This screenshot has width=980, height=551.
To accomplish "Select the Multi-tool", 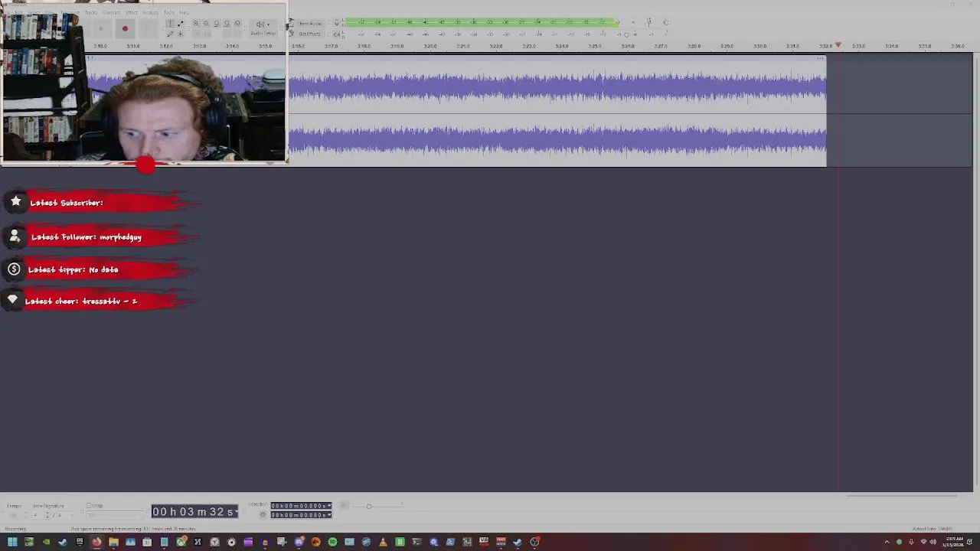I will 180,34.
